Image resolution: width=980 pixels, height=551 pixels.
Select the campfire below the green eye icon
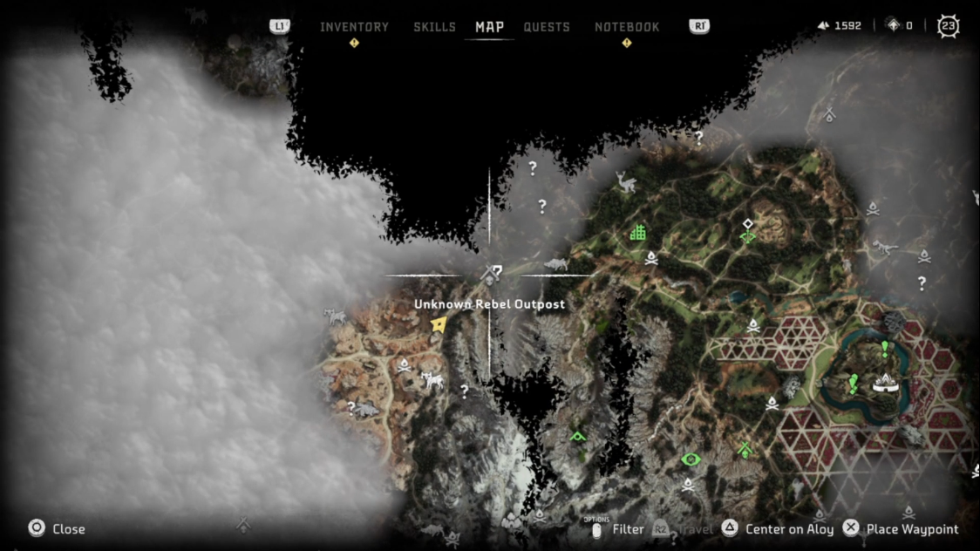[688, 484]
